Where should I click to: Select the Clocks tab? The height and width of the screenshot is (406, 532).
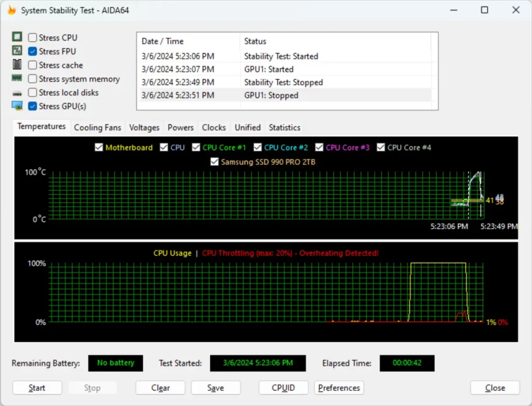click(214, 127)
